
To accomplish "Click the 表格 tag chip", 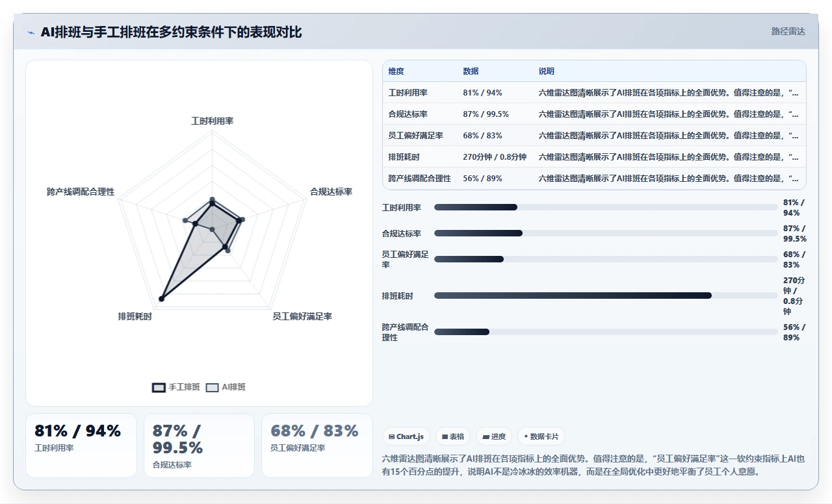I will pos(453,436).
